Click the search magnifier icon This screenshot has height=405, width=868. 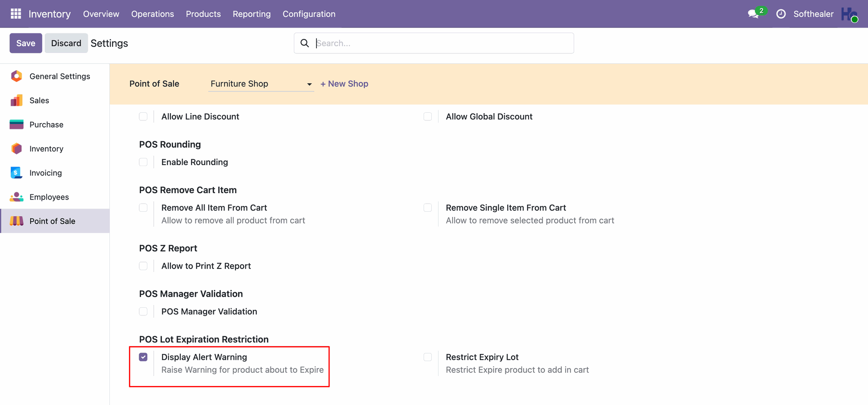coord(305,43)
